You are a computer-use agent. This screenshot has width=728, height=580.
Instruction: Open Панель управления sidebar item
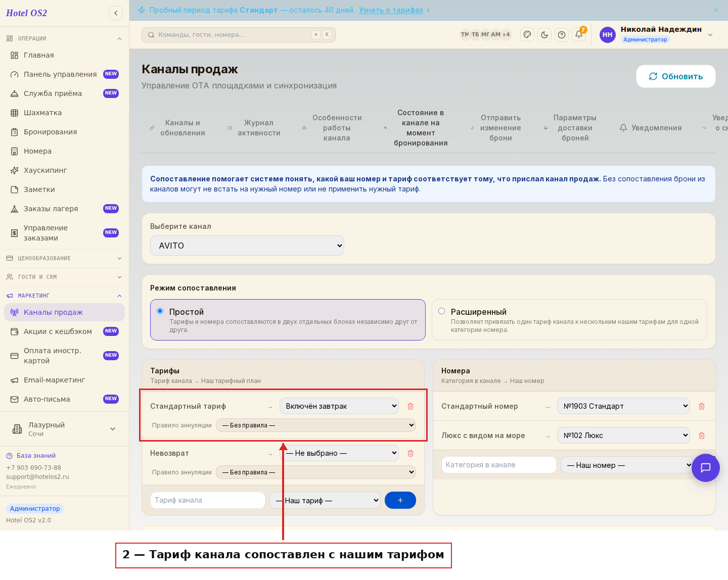[64, 74]
